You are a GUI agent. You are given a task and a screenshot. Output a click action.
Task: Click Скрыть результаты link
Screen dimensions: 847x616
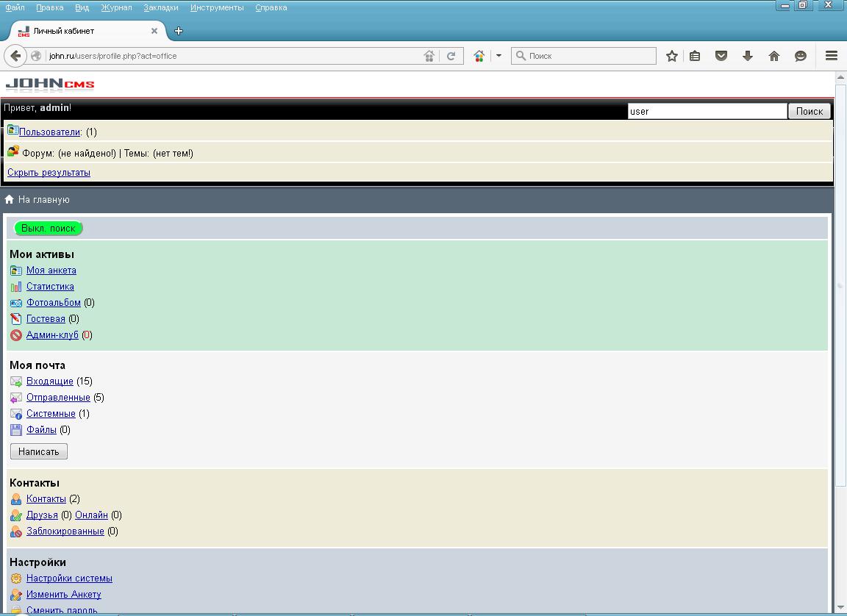[x=49, y=172]
